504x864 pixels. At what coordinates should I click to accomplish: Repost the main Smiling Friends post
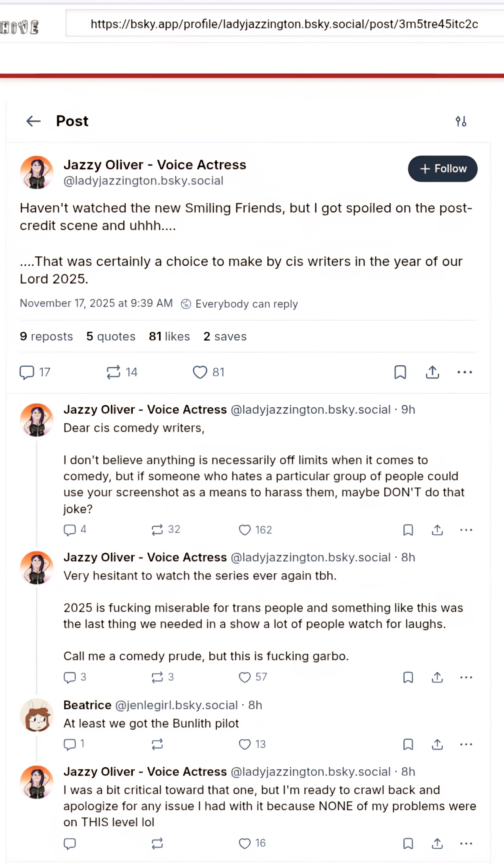click(x=114, y=372)
